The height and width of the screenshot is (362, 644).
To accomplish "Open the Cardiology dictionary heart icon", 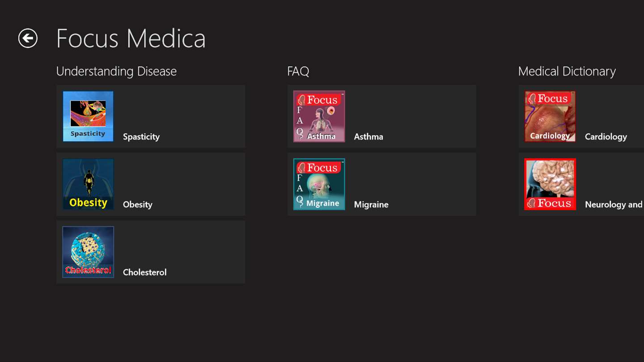I will (550, 116).
